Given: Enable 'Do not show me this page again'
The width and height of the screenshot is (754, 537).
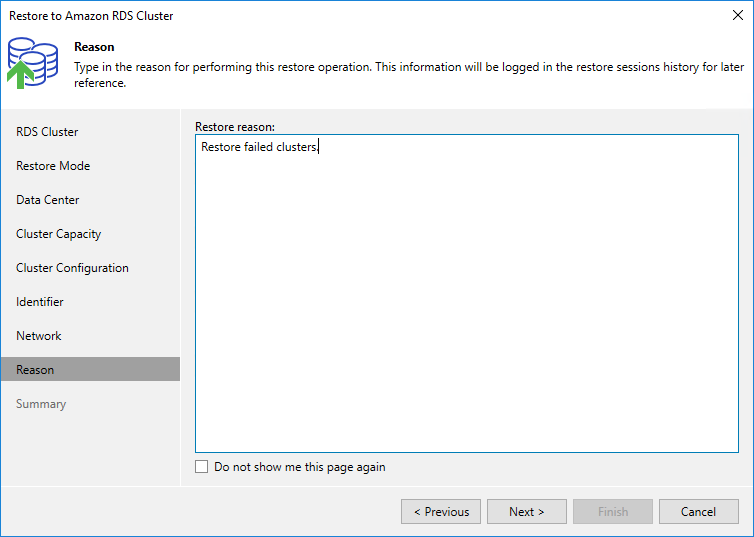Looking at the screenshot, I should (202, 467).
